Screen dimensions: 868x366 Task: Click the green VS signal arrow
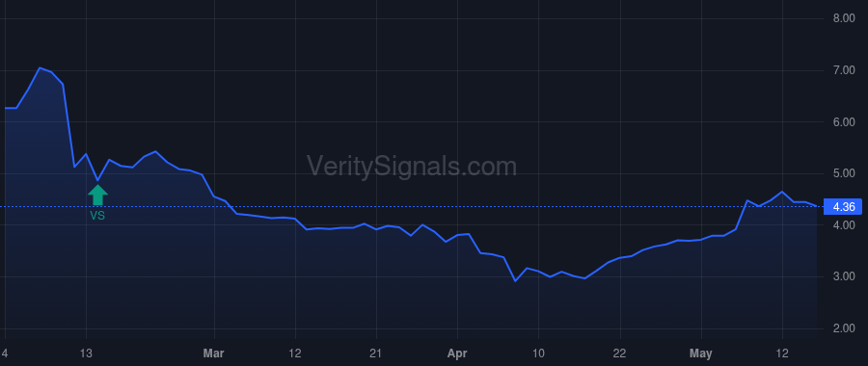[x=97, y=195]
